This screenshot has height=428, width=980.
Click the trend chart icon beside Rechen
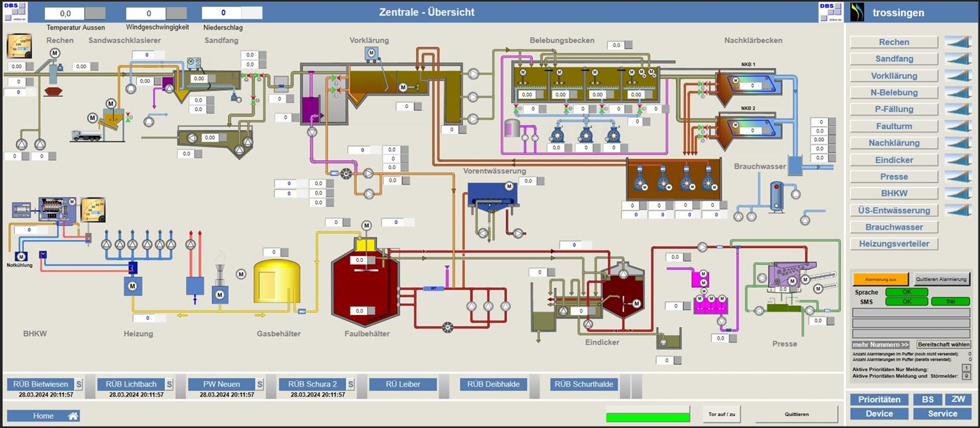[x=959, y=42]
